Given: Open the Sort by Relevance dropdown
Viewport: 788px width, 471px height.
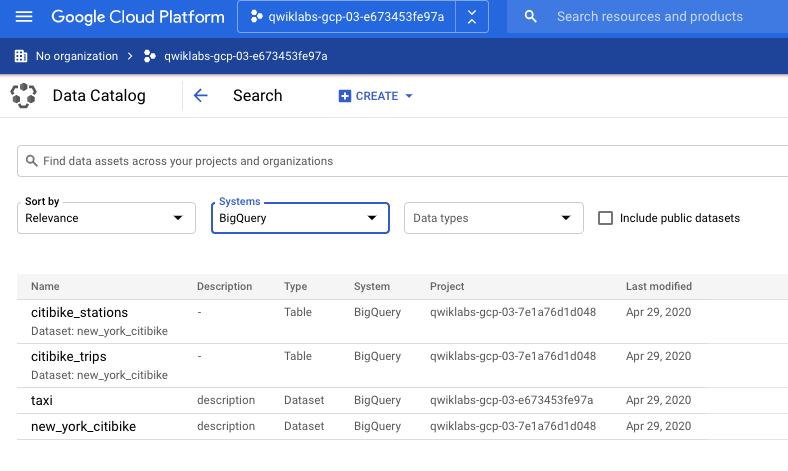Looking at the screenshot, I should coord(106,218).
